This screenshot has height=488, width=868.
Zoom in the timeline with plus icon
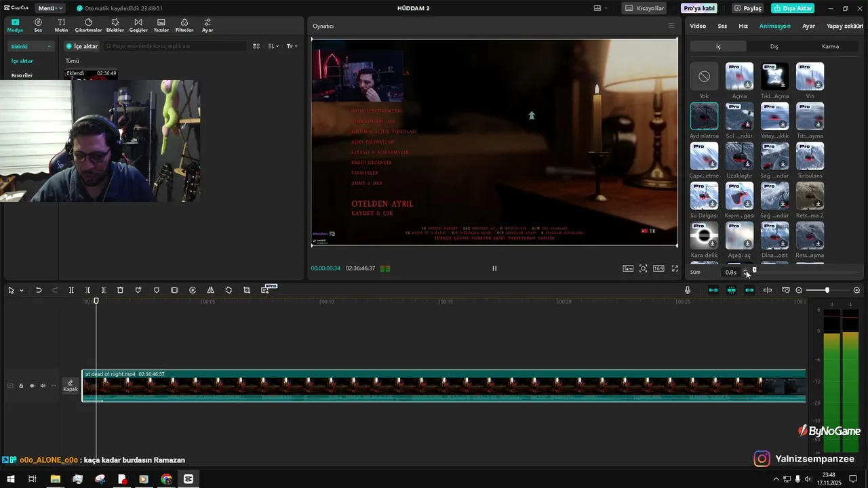click(x=856, y=290)
